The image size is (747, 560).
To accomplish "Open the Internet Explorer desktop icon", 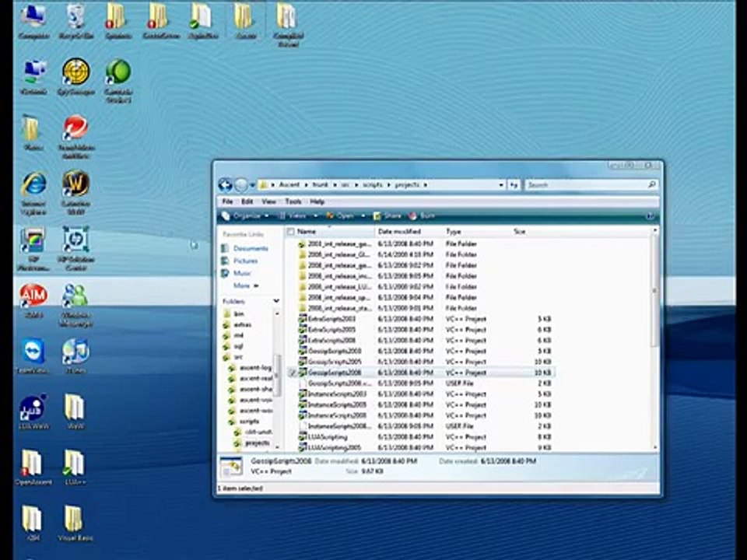I will (33, 194).
